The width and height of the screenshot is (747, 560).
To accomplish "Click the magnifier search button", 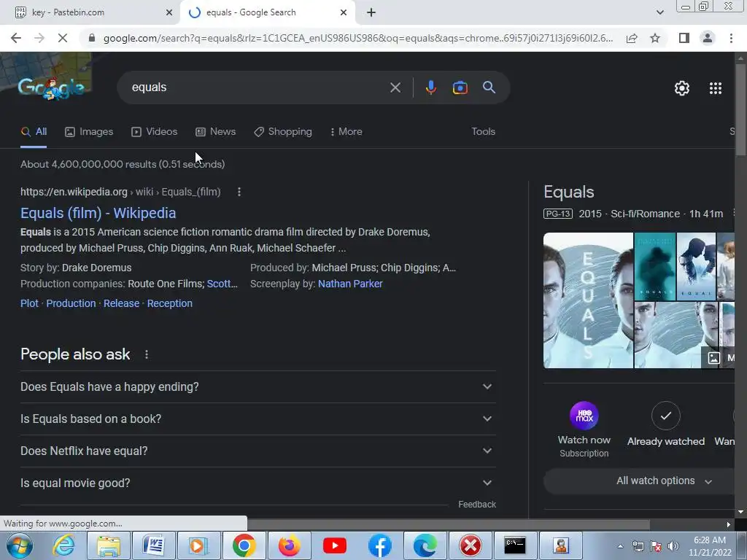I will (489, 87).
